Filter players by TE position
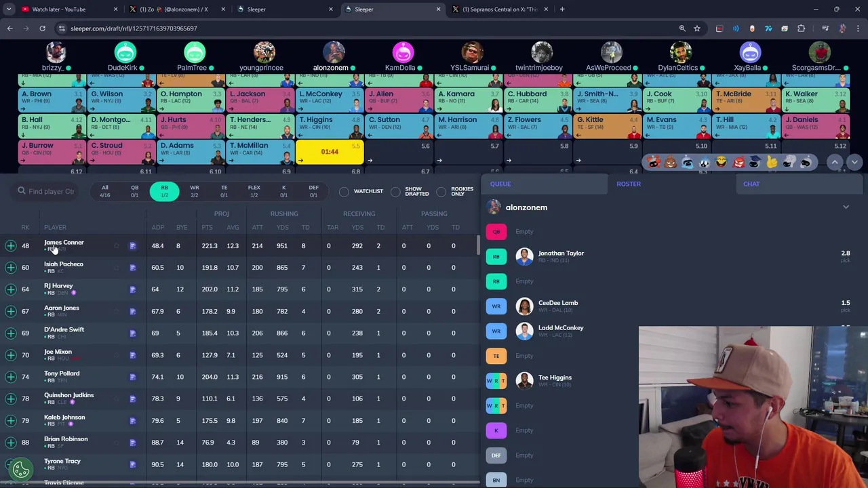The height and width of the screenshot is (488, 868). [x=224, y=191]
